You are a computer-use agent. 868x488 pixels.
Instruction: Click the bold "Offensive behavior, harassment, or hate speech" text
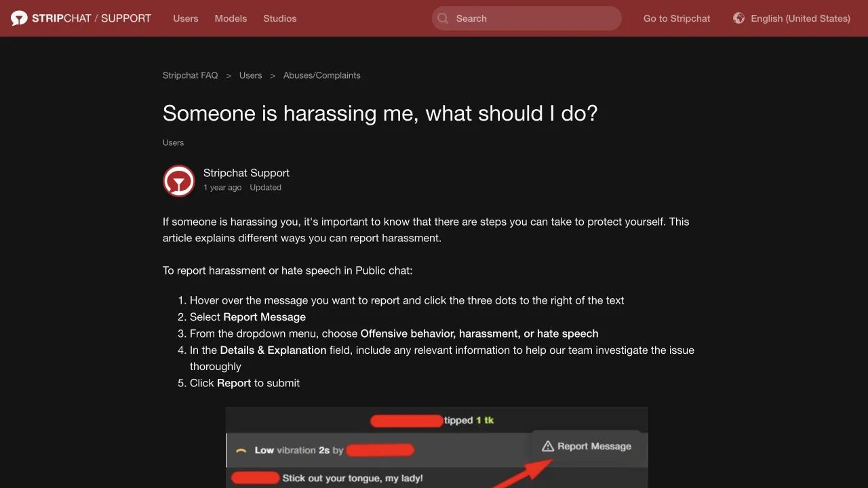[479, 333]
